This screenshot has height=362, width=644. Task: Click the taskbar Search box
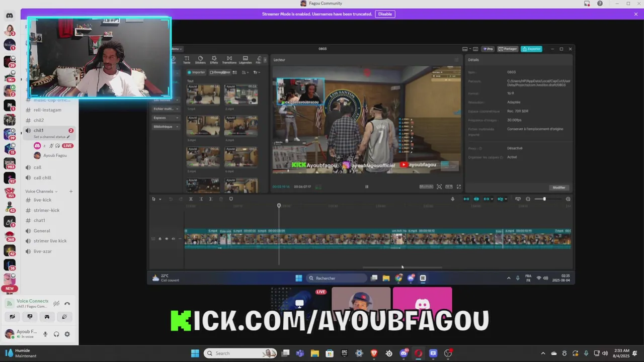point(240,353)
